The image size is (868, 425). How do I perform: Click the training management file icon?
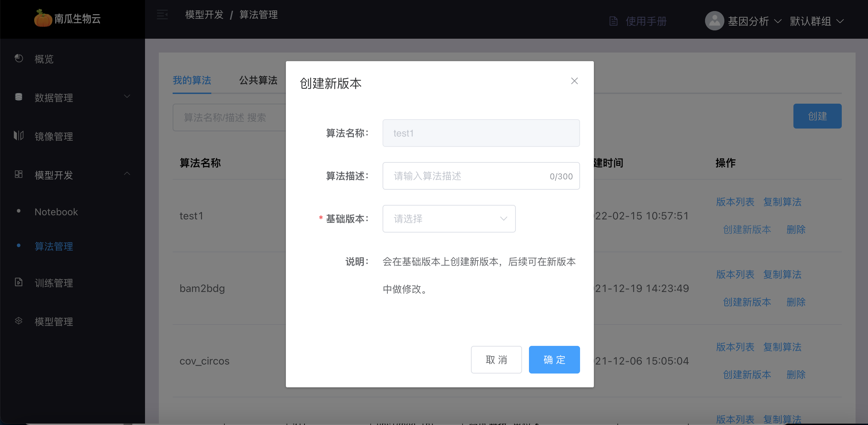click(19, 282)
